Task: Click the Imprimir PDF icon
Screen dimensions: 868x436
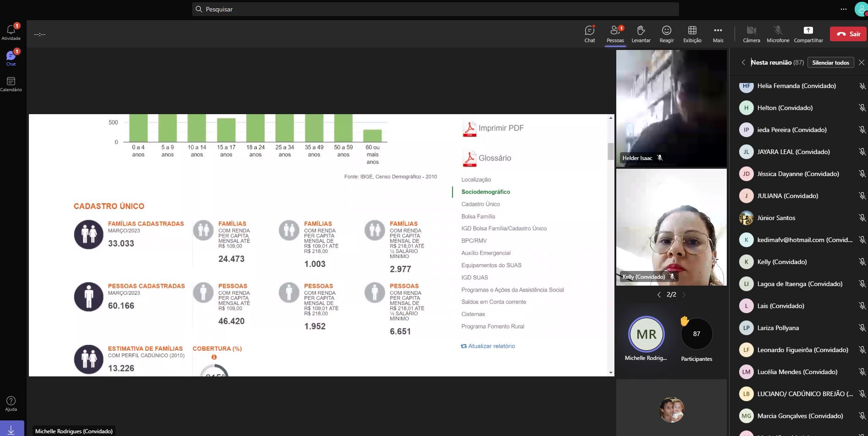Action: click(469, 128)
